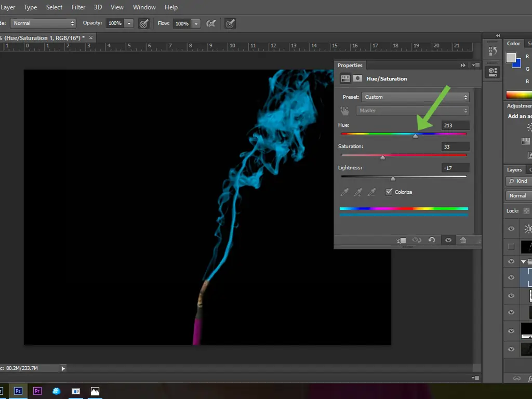532x399 pixels.
Task: Collapse the layer group triangle
Action: (523, 262)
